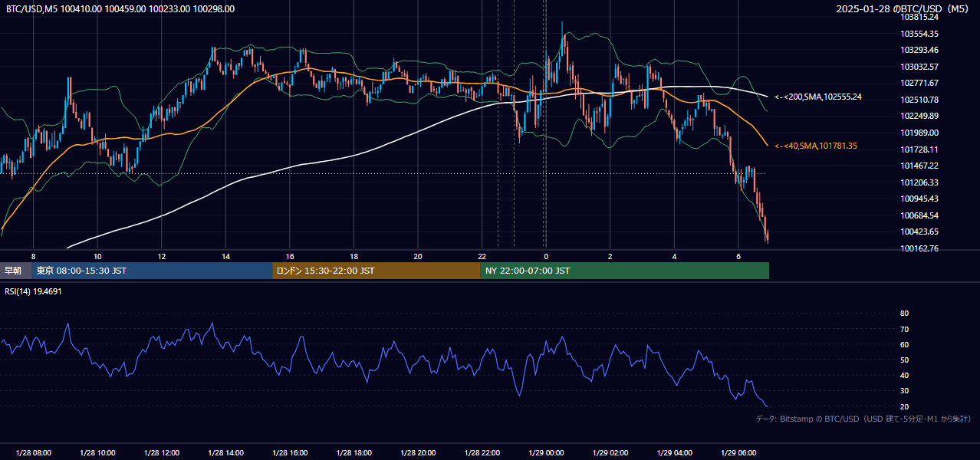Image resolution: width=980 pixels, height=460 pixels.
Task: Click the ロンドン 15:30-22:00 JST session bar
Action: 377,271
